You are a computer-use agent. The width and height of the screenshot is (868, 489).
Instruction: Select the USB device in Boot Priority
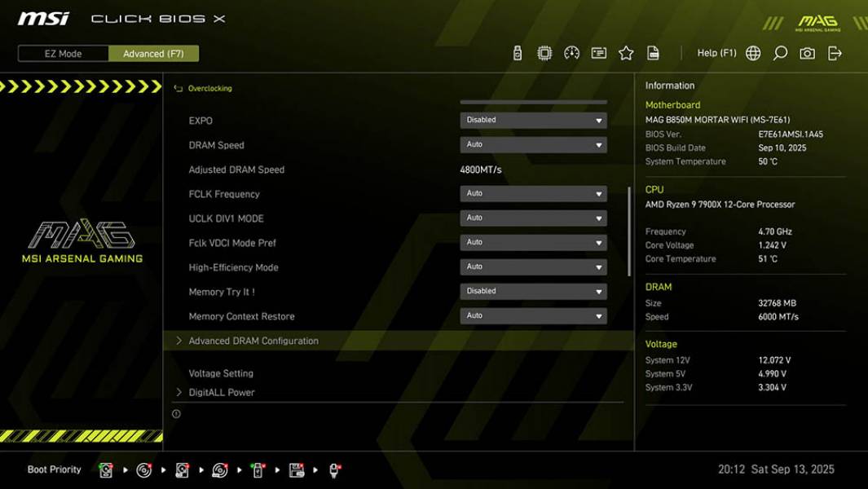[258, 469]
